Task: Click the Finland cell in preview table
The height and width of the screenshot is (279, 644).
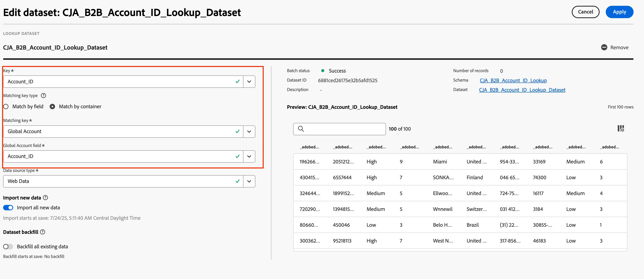Action: click(474, 178)
